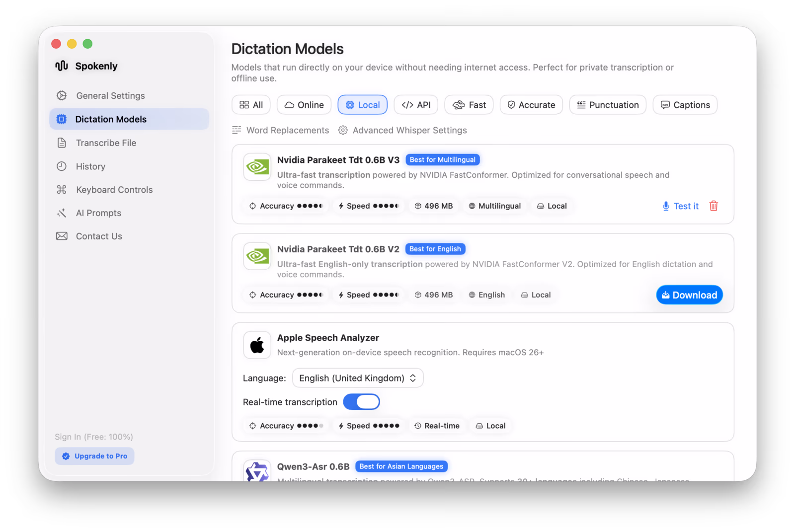Click the Best for Asian Languages badge
This screenshot has height=532, width=795.
pyautogui.click(x=401, y=466)
